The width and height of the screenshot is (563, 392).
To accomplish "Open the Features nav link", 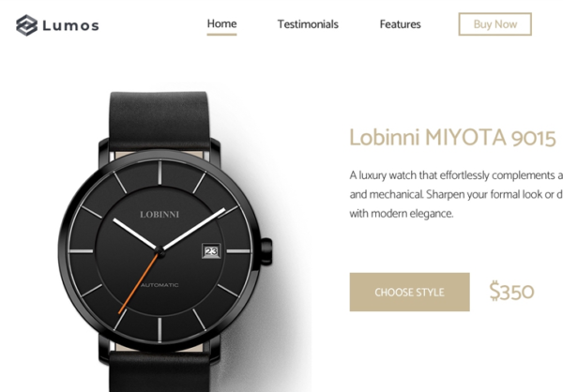I will point(400,24).
